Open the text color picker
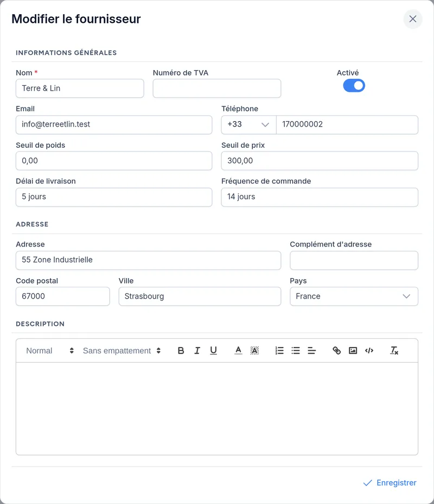 pyautogui.click(x=238, y=350)
